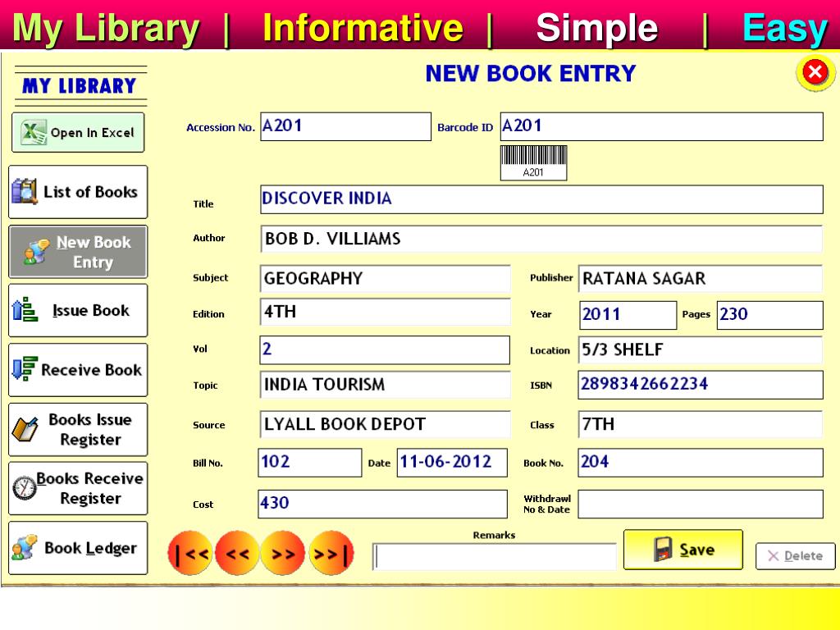Image resolution: width=840 pixels, height=630 pixels.
Task: Open the Book Ledger
Action: pyautogui.click(x=78, y=548)
